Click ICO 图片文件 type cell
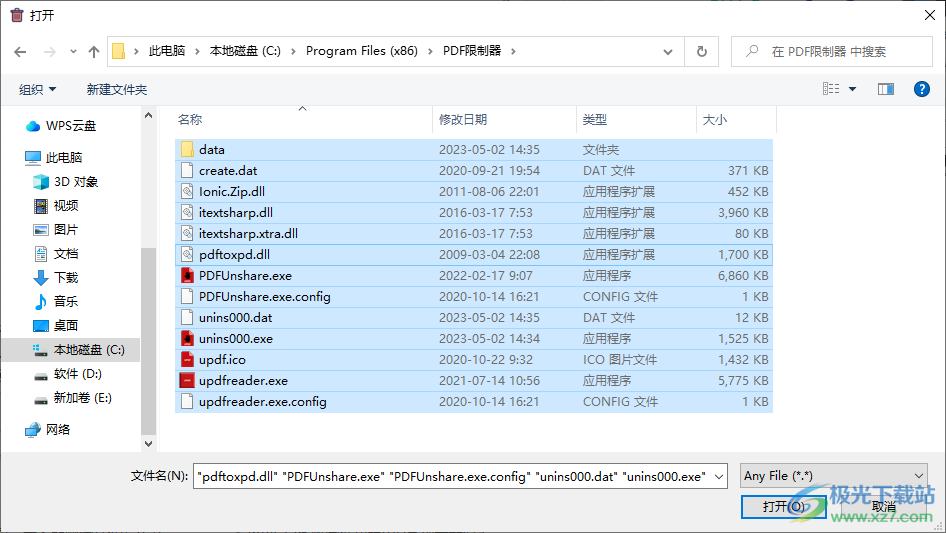 coord(620,360)
